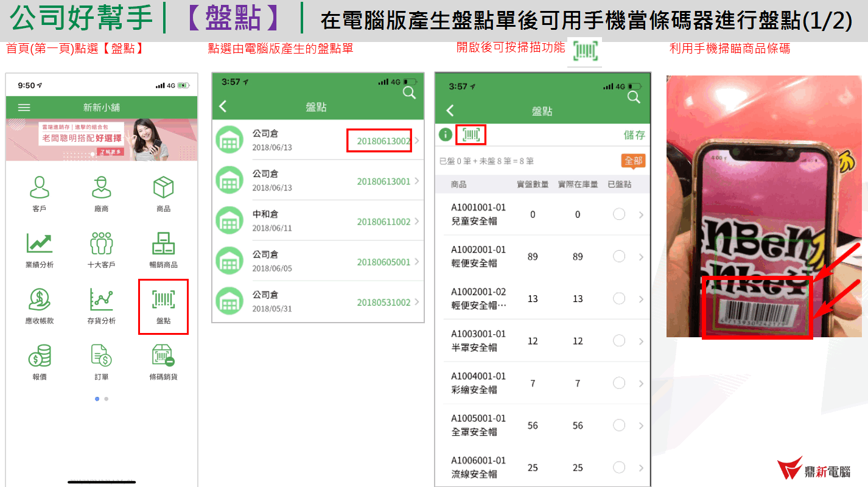Screen dimensions: 868x487
Task: Tap search icon in 盤點 list screen
Action: [410, 93]
